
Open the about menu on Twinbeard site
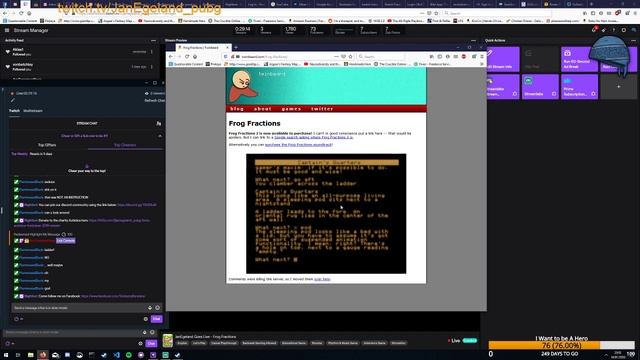262,109
